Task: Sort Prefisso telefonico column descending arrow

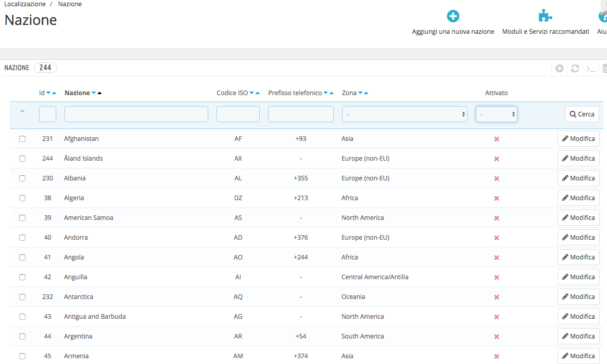Action: click(x=325, y=93)
